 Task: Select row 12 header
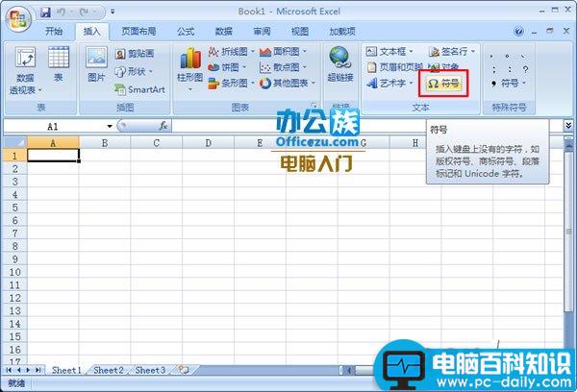pos(14,298)
